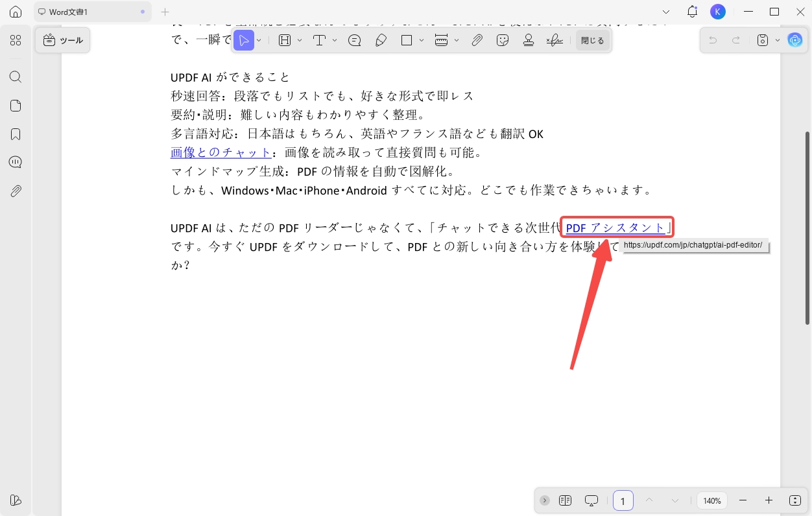
Task: Click the page number field
Action: point(623,500)
